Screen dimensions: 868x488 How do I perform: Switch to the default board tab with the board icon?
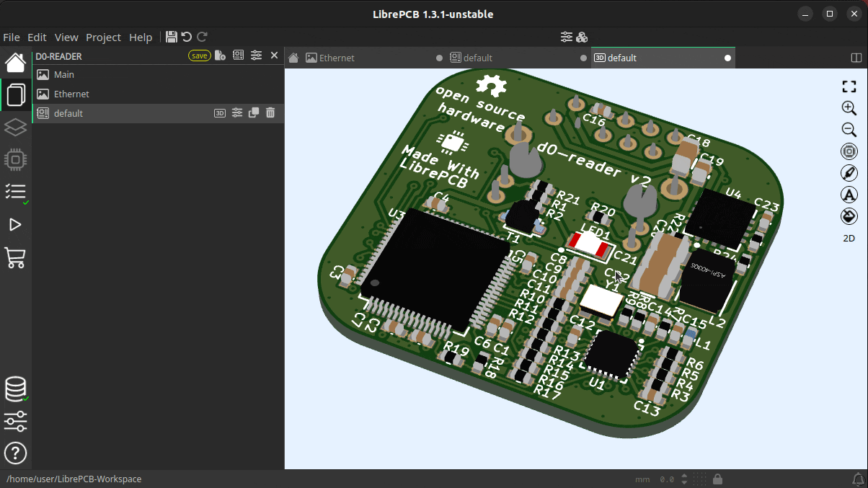[519, 58]
